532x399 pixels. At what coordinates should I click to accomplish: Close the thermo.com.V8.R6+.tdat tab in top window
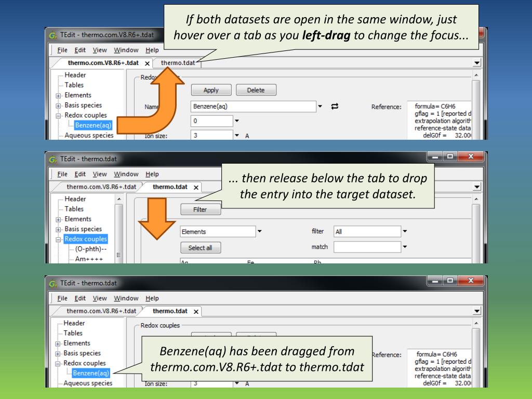[147, 63]
